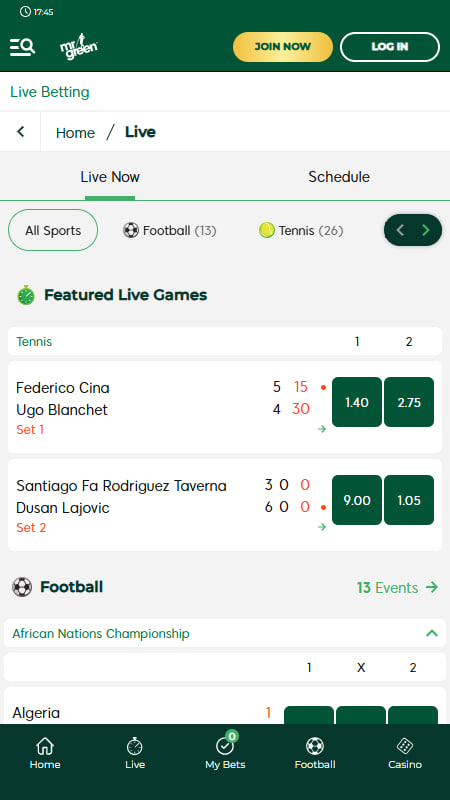Open Casino dice in the bottom bar
The width and height of the screenshot is (450, 800).
pyautogui.click(x=405, y=754)
